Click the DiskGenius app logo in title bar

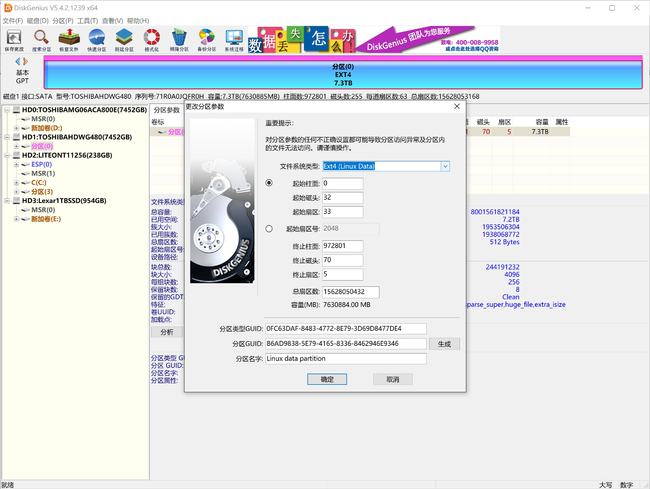(7, 7)
